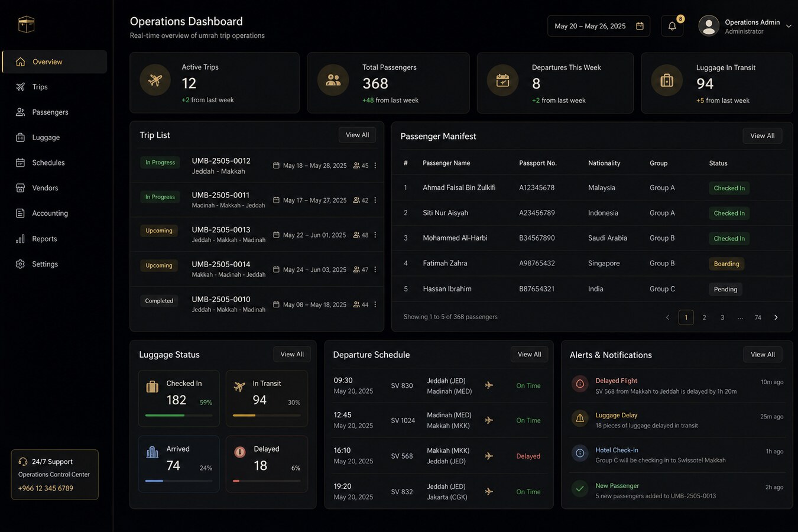
Task: Go to next page of passenger manifest
Action: (776, 317)
